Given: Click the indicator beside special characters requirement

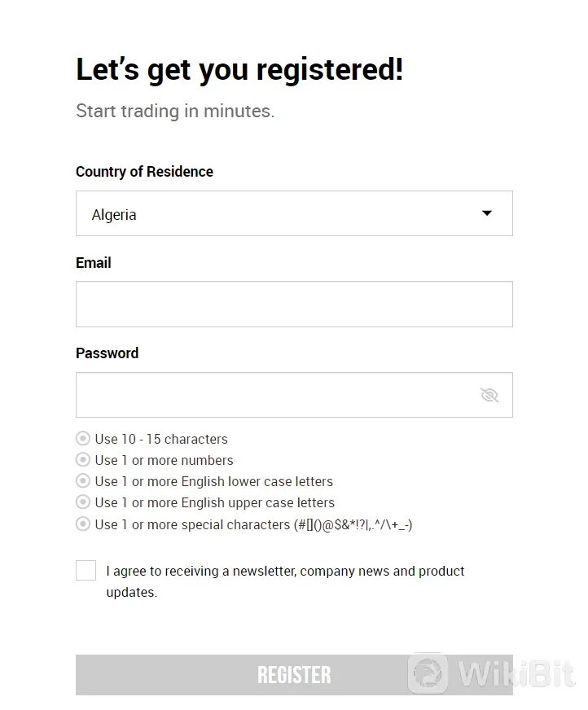Looking at the screenshot, I should (x=82, y=524).
